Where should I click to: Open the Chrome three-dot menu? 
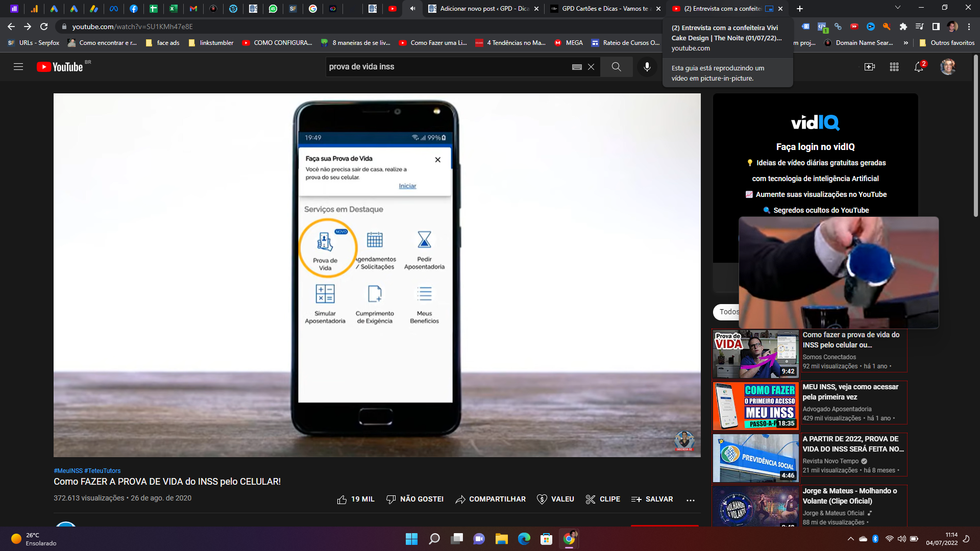pos(969,27)
